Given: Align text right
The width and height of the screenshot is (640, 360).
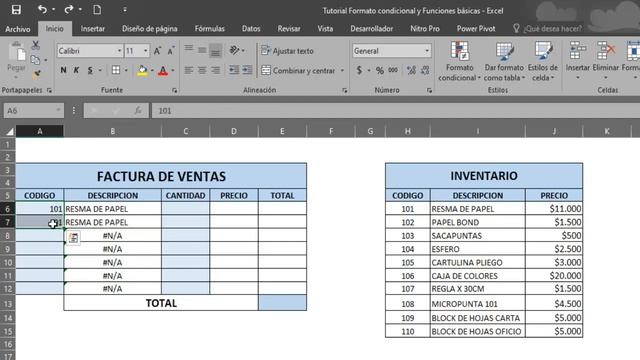Looking at the screenshot, I should (216, 70).
